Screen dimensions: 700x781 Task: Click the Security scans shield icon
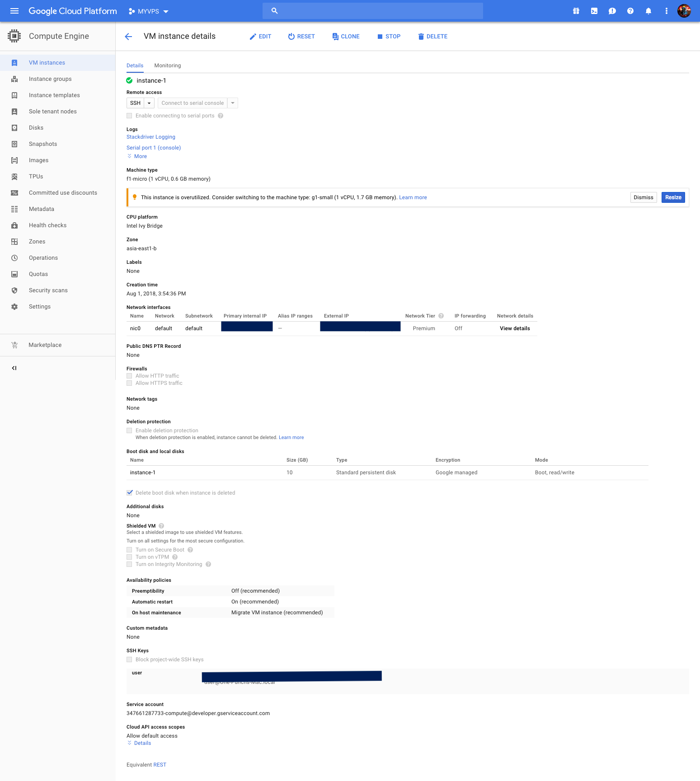14,290
